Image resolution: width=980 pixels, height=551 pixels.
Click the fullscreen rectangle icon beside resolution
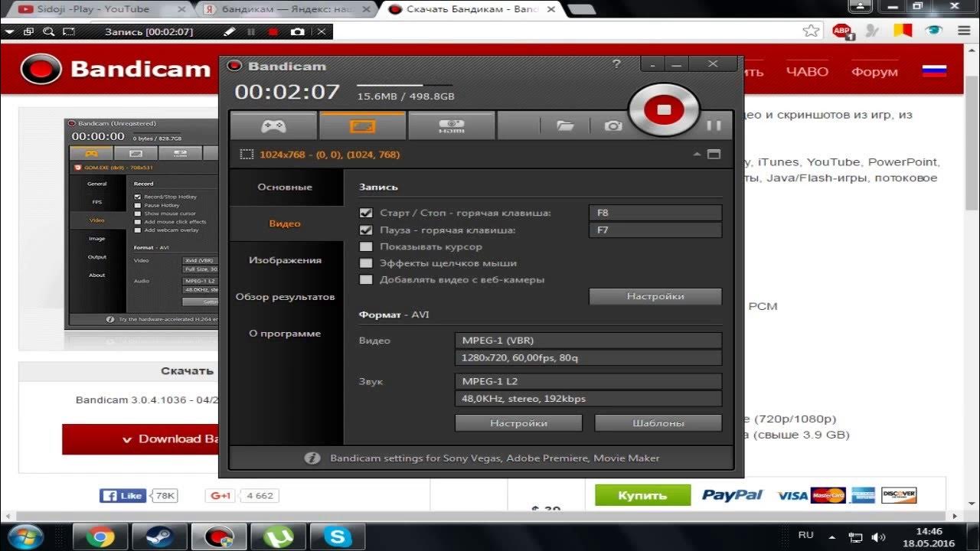[x=714, y=155]
